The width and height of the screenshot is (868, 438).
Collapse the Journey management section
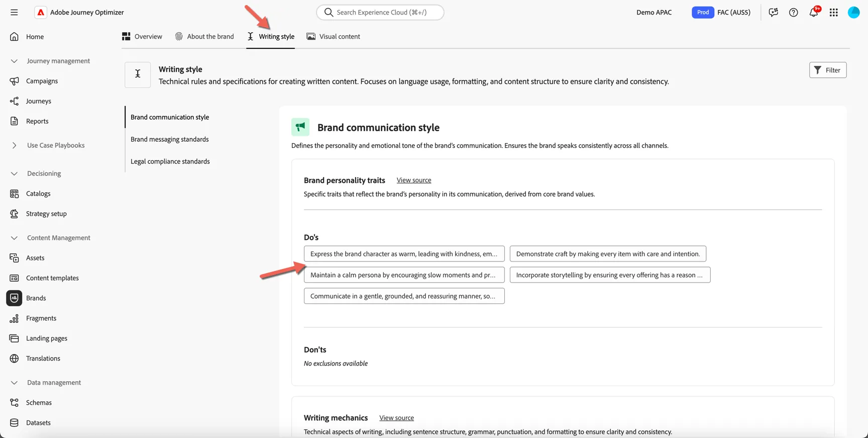14,61
